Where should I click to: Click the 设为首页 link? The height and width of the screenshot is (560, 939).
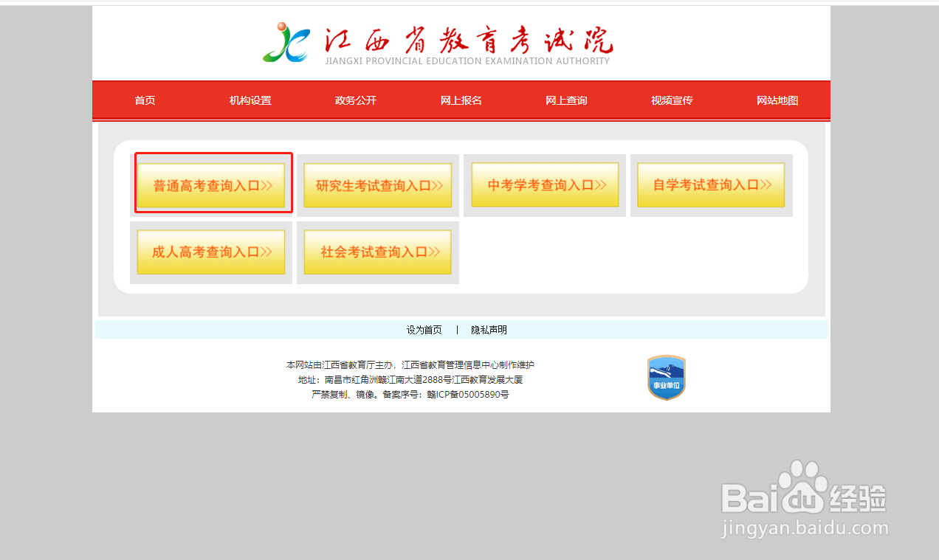[x=424, y=329]
